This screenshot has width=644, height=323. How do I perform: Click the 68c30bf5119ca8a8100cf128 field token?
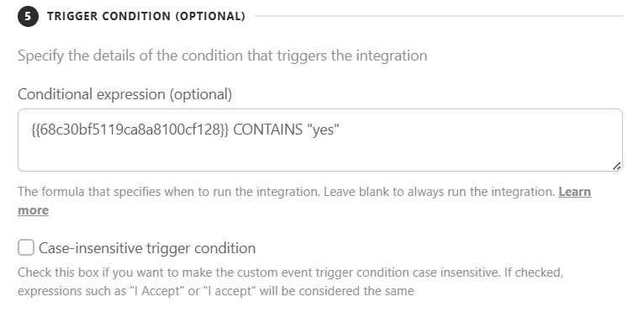click(129, 130)
